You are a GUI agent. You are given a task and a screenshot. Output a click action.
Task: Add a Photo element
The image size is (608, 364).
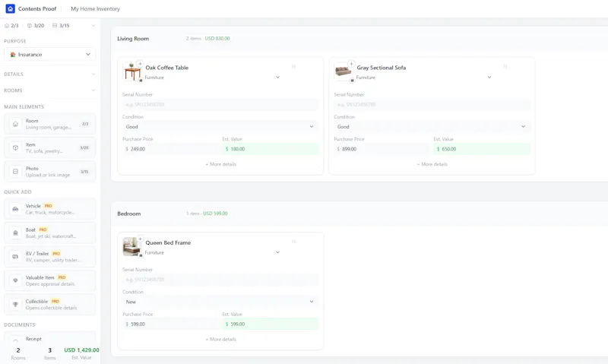point(50,172)
